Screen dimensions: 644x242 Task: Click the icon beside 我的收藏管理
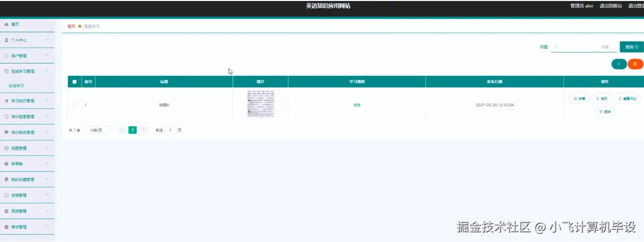[6, 180]
